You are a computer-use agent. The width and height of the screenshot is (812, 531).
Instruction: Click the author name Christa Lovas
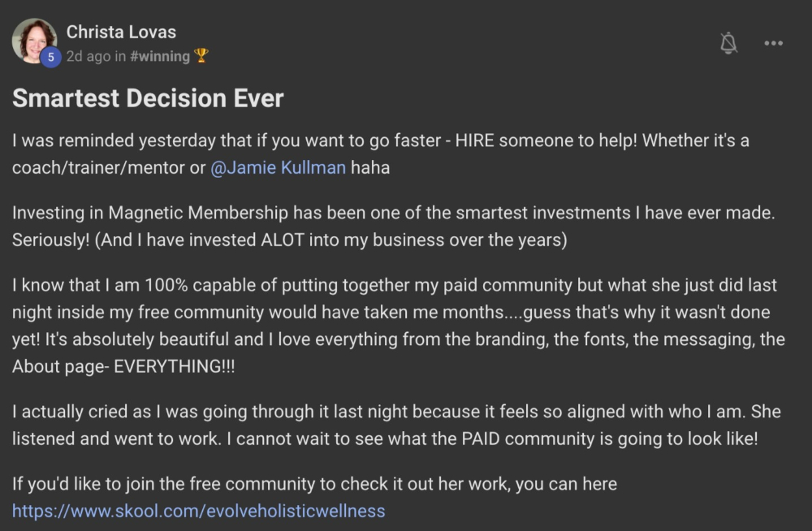[x=121, y=32]
